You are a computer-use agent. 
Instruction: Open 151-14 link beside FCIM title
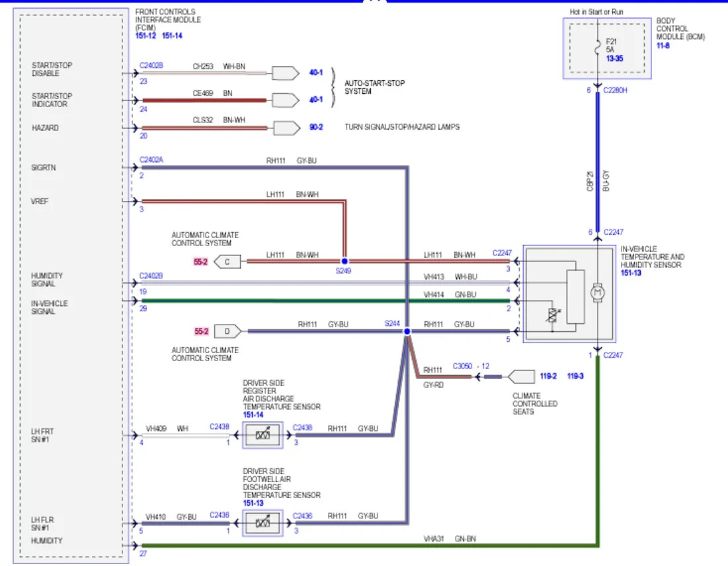point(172,36)
